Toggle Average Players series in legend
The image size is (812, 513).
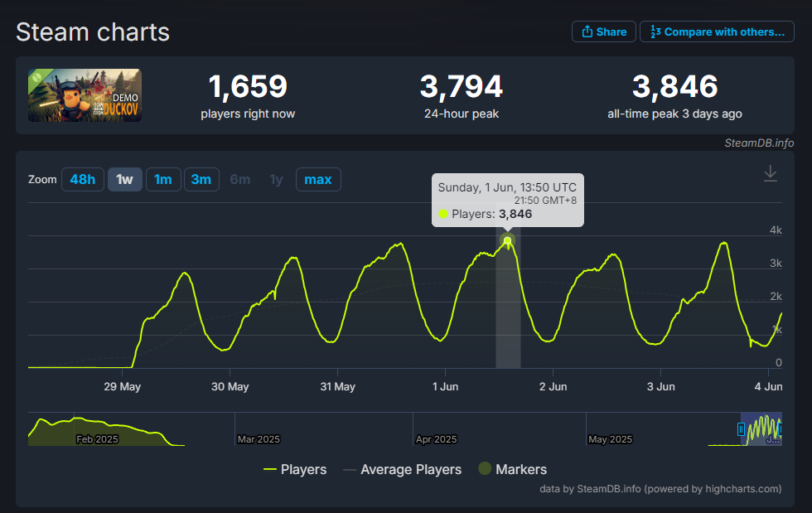click(x=402, y=469)
